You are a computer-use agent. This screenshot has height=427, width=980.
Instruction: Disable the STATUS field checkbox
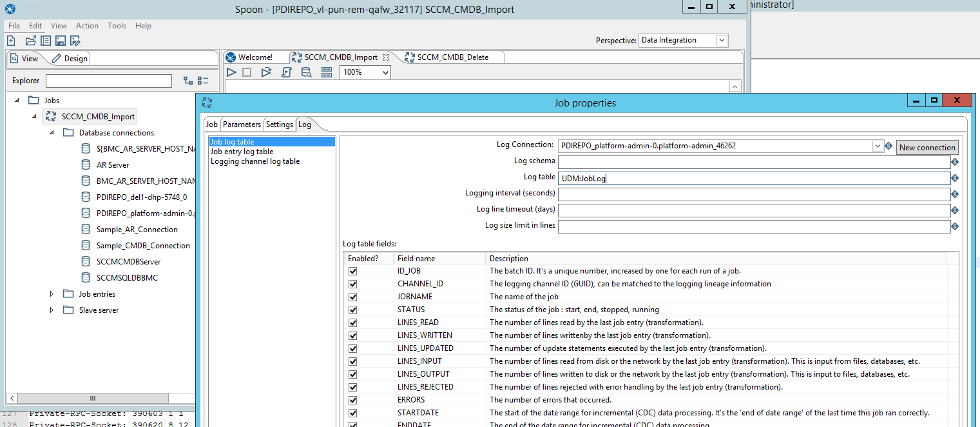352,310
